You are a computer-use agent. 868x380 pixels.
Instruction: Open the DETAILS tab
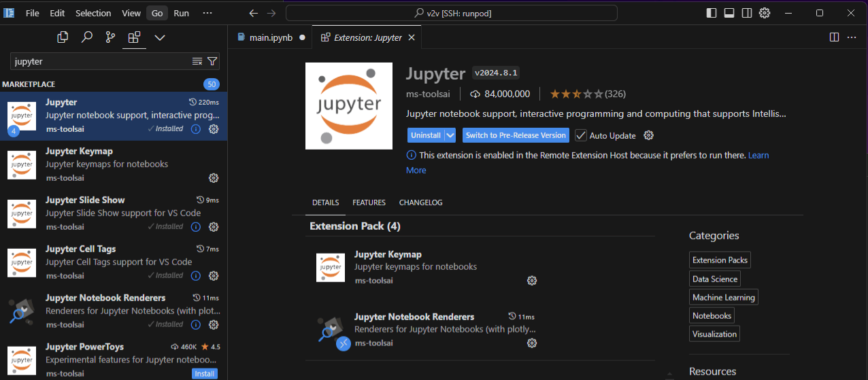click(x=325, y=203)
